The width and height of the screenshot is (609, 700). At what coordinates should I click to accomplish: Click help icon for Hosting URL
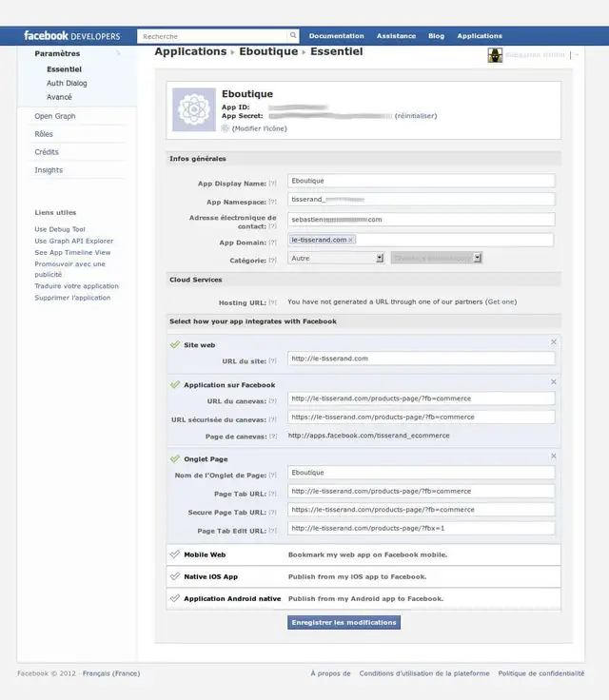272,302
